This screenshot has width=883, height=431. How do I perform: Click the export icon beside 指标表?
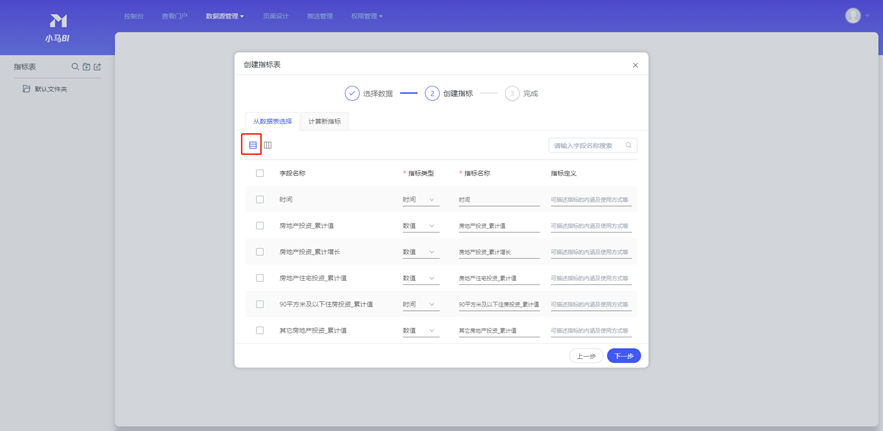point(97,67)
